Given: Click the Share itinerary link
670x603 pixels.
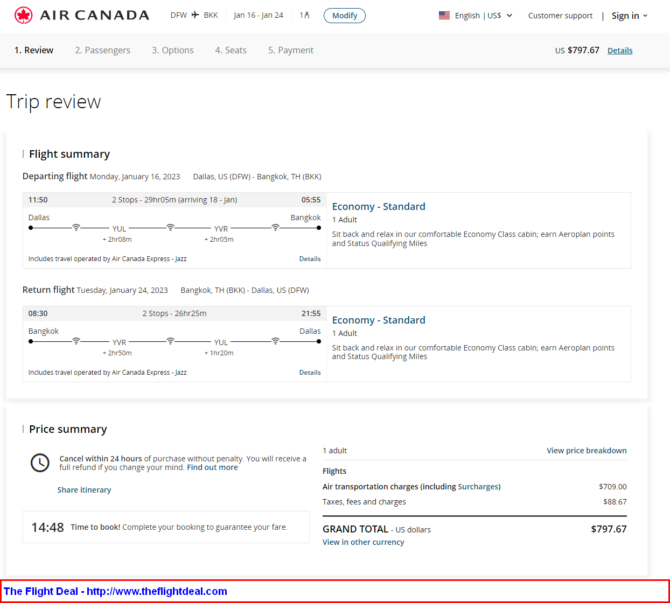Looking at the screenshot, I should pos(84,490).
